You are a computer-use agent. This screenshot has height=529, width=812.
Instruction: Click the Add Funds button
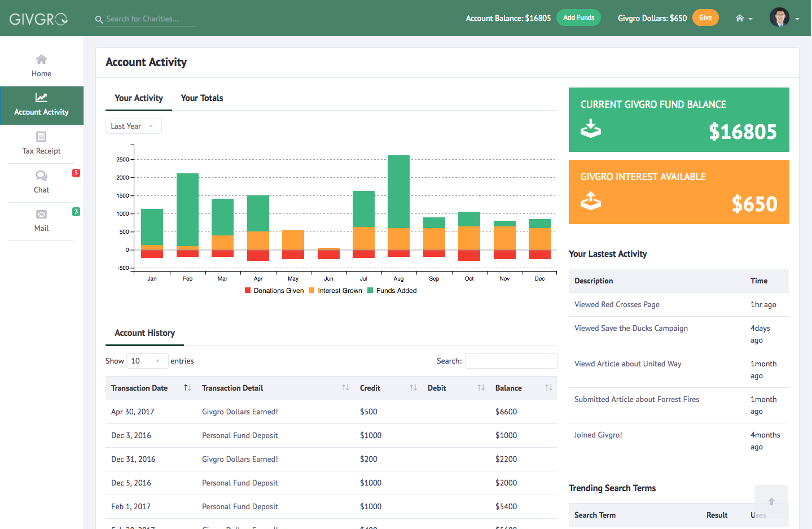(x=579, y=18)
